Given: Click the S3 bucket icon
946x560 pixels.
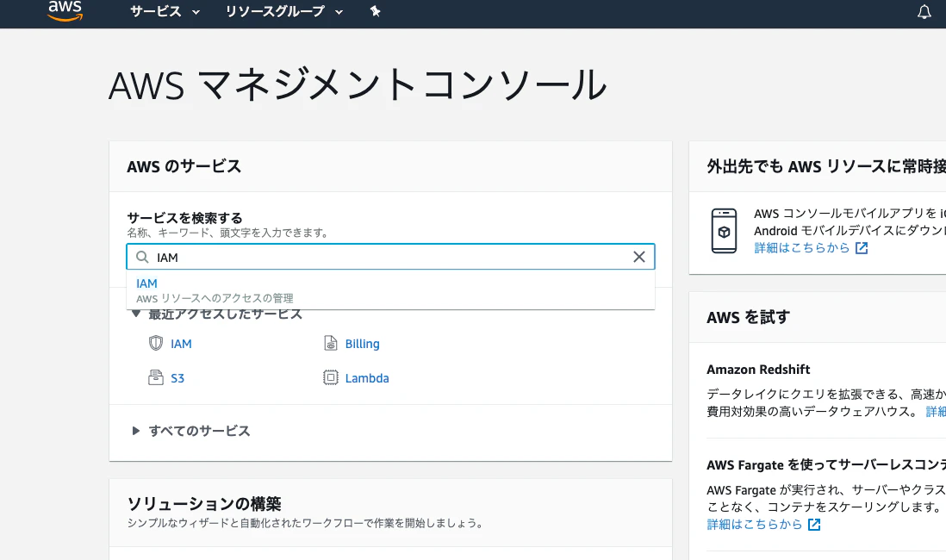Looking at the screenshot, I should [x=156, y=377].
